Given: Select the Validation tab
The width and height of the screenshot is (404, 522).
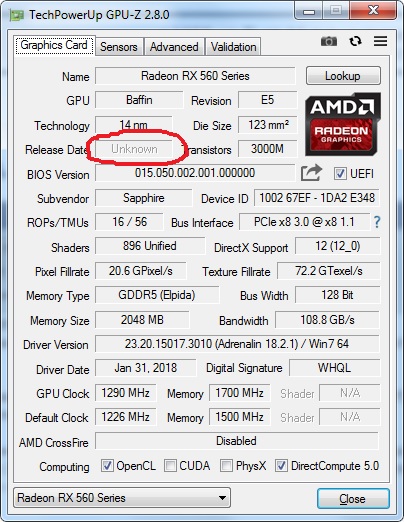Looking at the screenshot, I should tap(233, 47).
